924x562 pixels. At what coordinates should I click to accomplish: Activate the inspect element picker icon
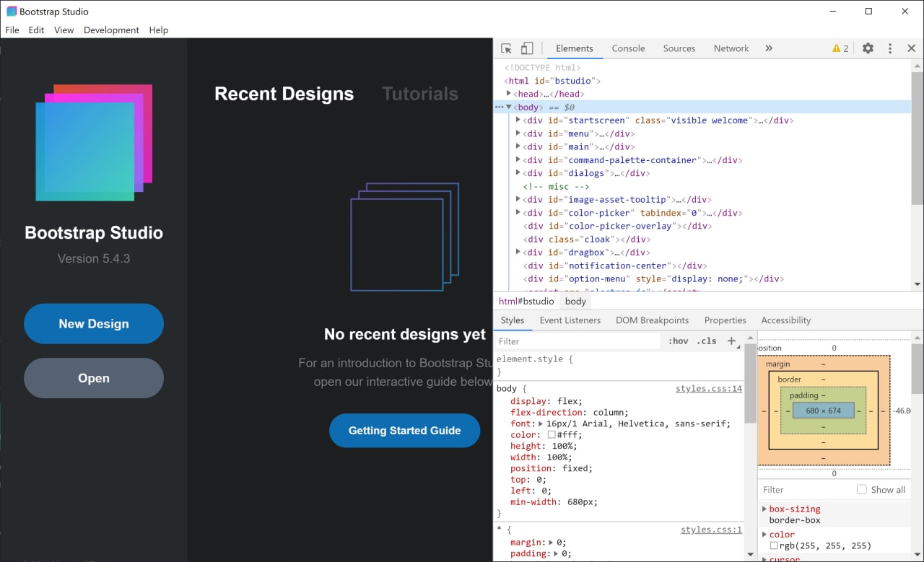click(506, 48)
